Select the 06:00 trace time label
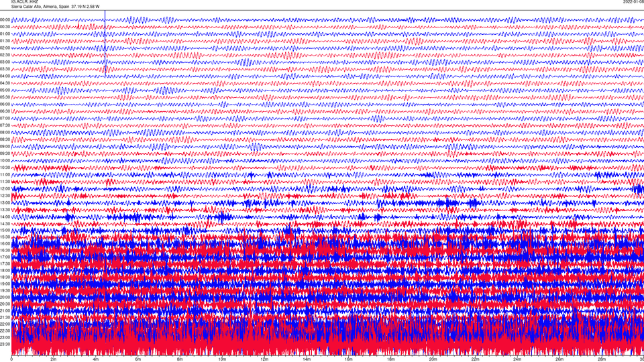This screenshot has height=362, width=644. (5, 105)
